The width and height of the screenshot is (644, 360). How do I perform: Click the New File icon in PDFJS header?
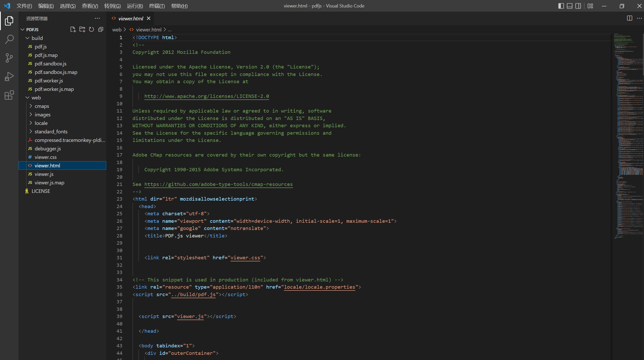point(73,29)
